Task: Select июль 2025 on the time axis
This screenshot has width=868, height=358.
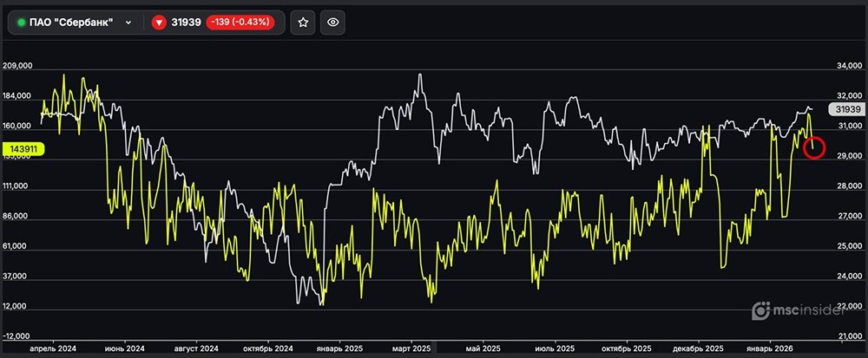Action: click(555, 349)
